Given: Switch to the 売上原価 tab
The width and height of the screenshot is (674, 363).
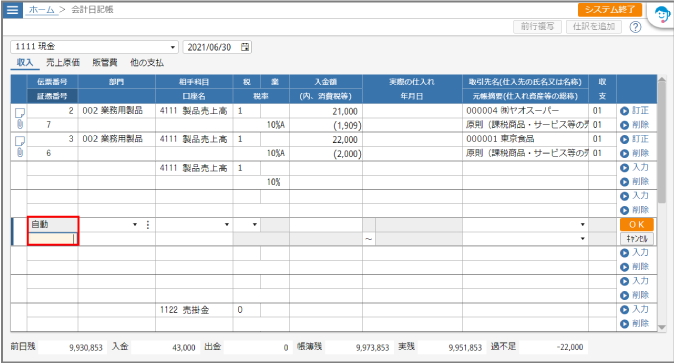Looking at the screenshot, I should (63, 63).
